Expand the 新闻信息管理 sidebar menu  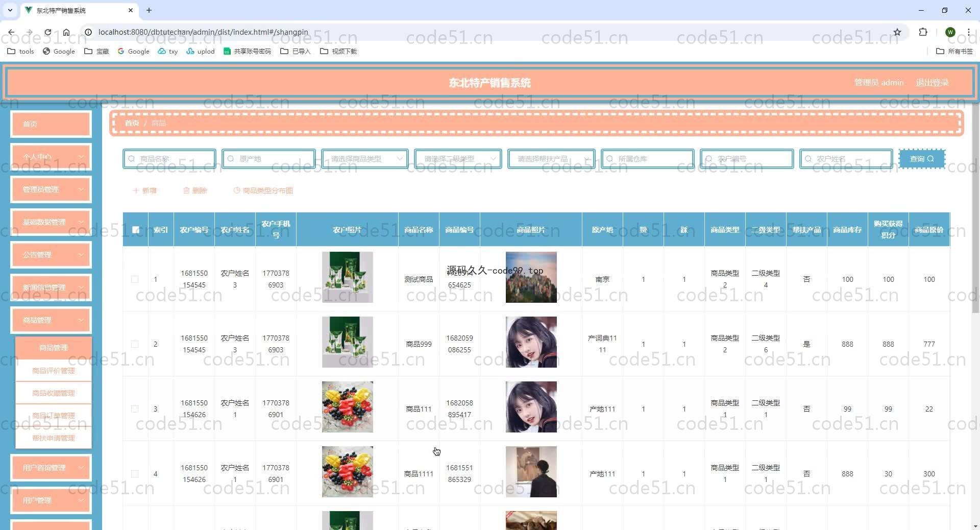(x=51, y=287)
